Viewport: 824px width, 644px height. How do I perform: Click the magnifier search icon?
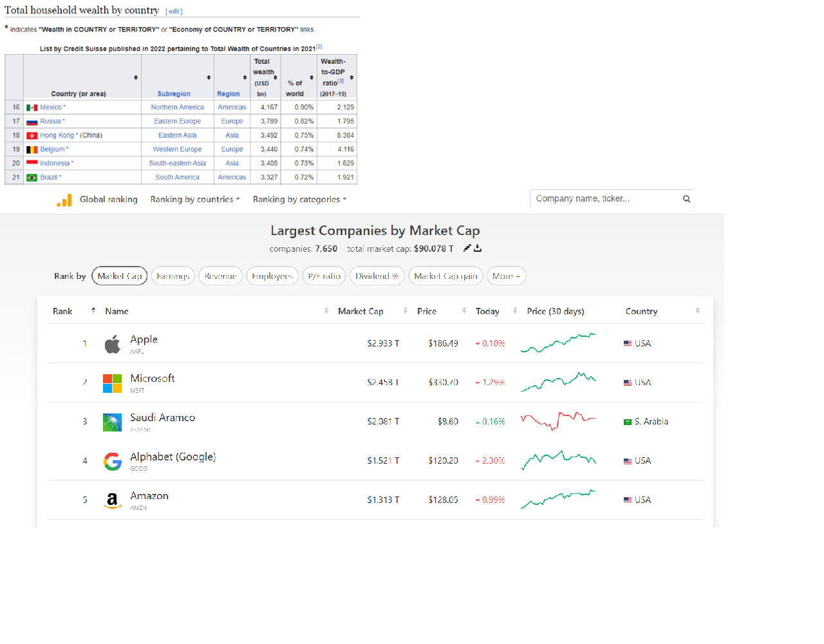(x=687, y=199)
